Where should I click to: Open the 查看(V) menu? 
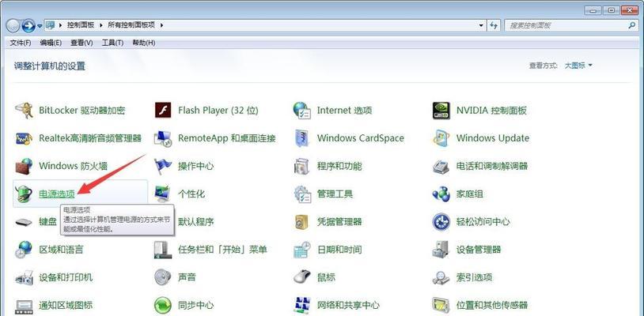(81, 43)
